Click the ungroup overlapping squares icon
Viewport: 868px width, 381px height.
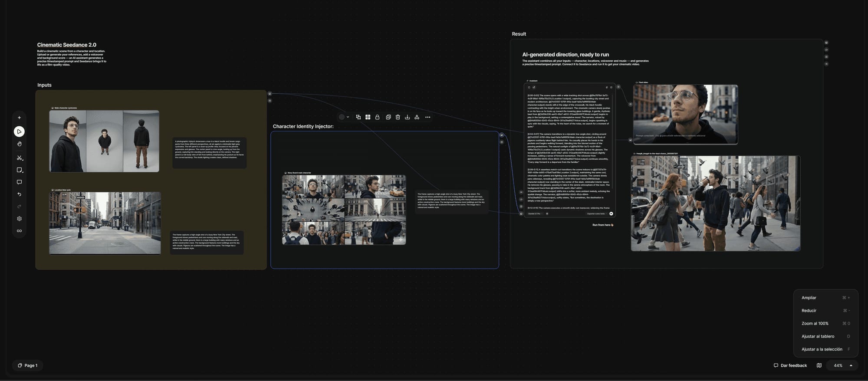coord(358,117)
